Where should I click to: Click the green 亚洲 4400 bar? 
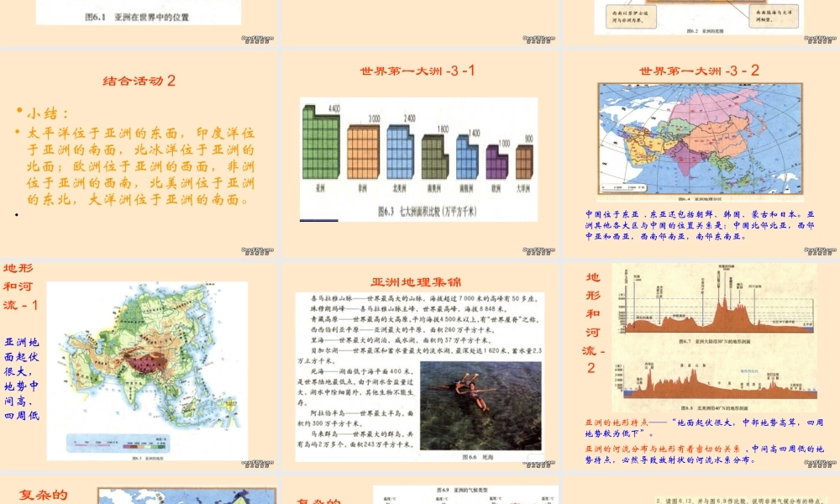322,142
